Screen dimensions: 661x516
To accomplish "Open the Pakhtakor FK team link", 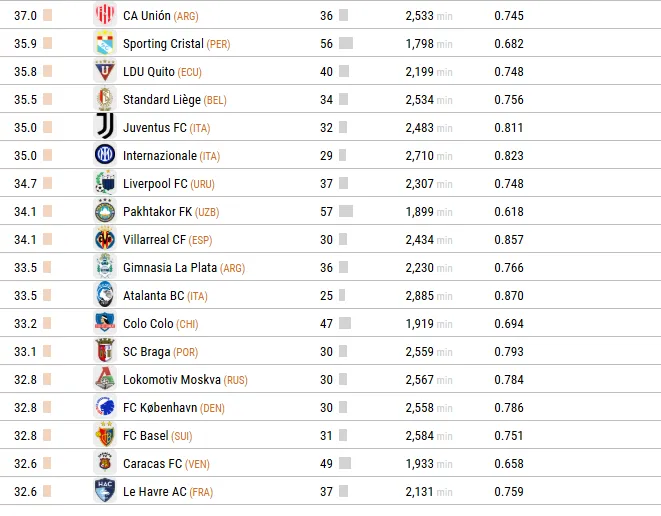I will [156, 211].
